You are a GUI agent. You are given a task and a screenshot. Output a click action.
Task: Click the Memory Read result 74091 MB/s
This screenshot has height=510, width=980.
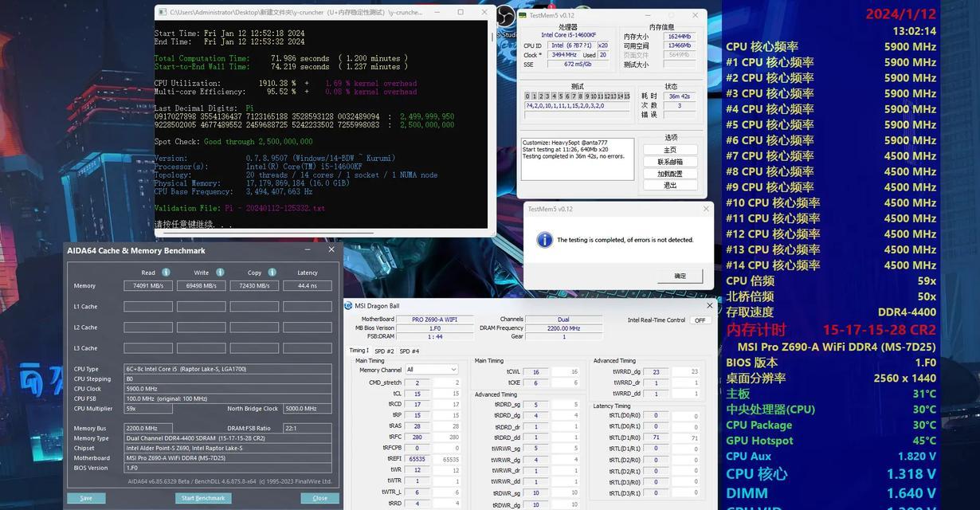[148, 285]
